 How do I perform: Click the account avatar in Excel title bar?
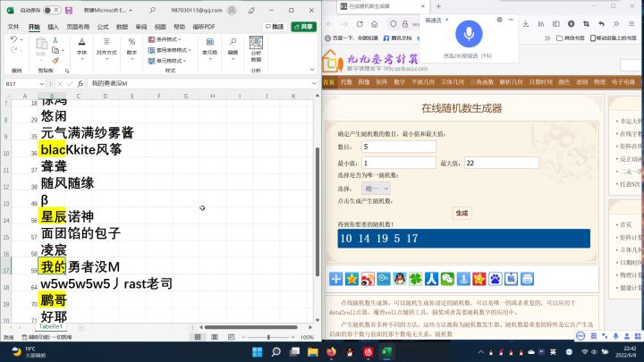point(232,10)
